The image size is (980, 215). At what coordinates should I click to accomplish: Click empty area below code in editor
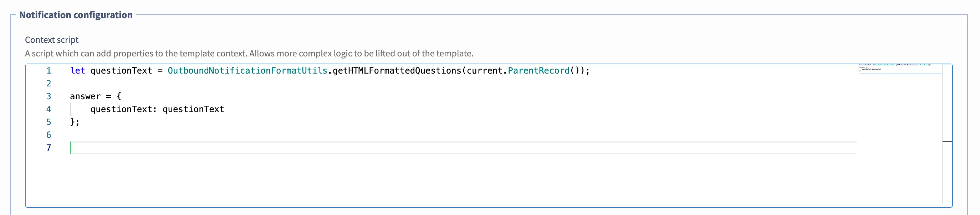(x=456, y=181)
